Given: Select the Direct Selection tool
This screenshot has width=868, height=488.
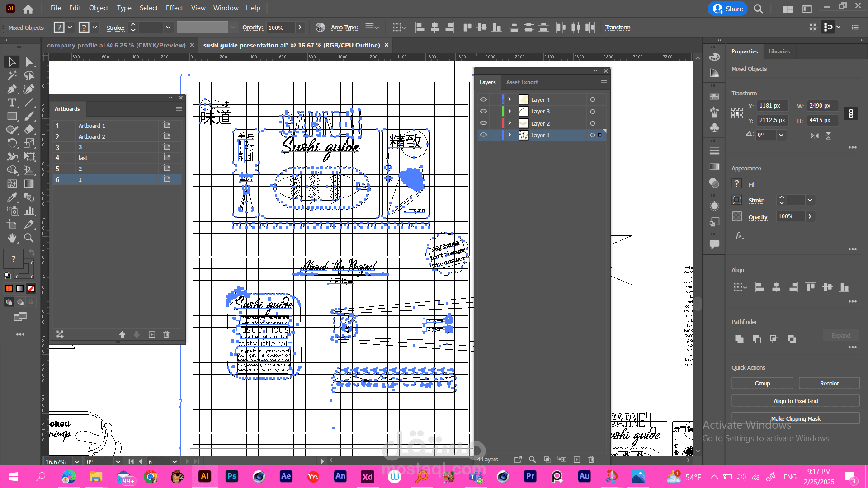Looking at the screenshot, I should pos(29,62).
